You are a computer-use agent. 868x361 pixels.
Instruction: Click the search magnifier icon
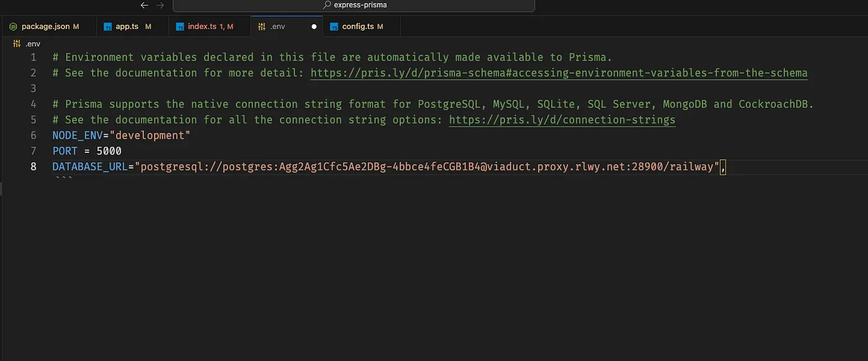(x=327, y=5)
